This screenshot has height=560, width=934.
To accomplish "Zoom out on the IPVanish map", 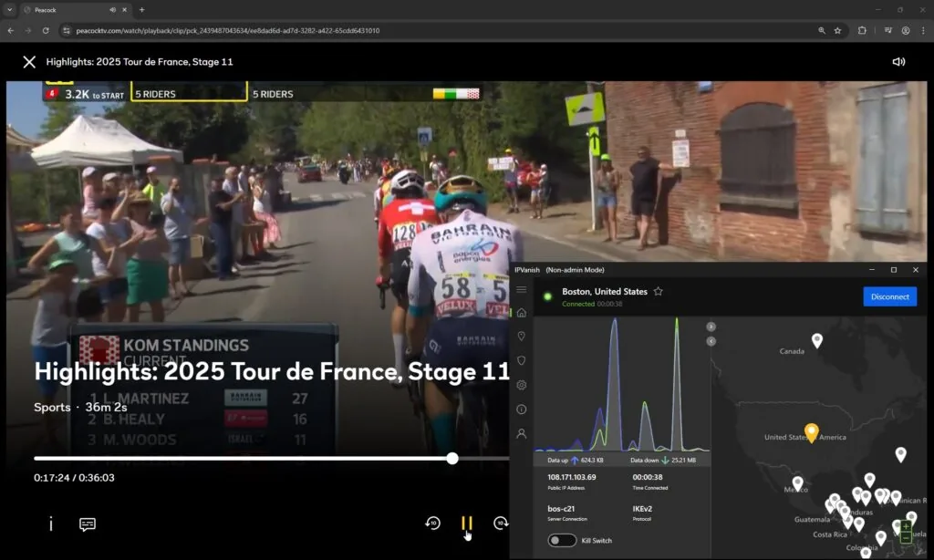I will pyautogui.click(x=906, y=538).
